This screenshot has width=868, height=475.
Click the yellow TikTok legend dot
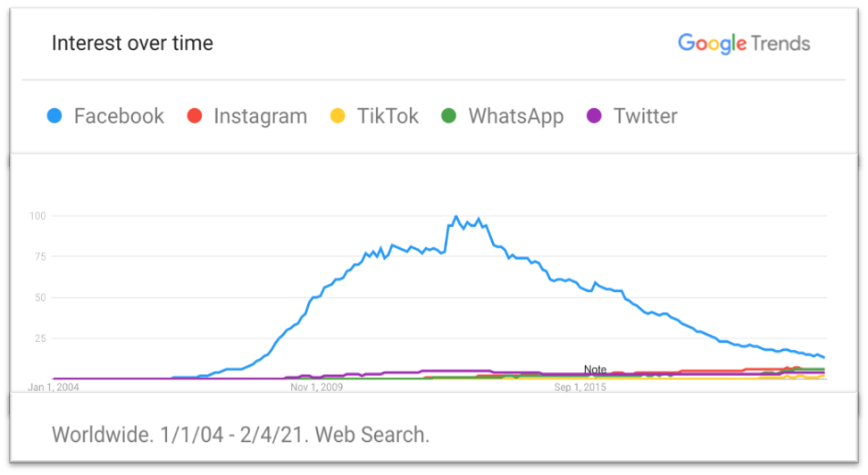pyautogui.click(x=337, y=116)
